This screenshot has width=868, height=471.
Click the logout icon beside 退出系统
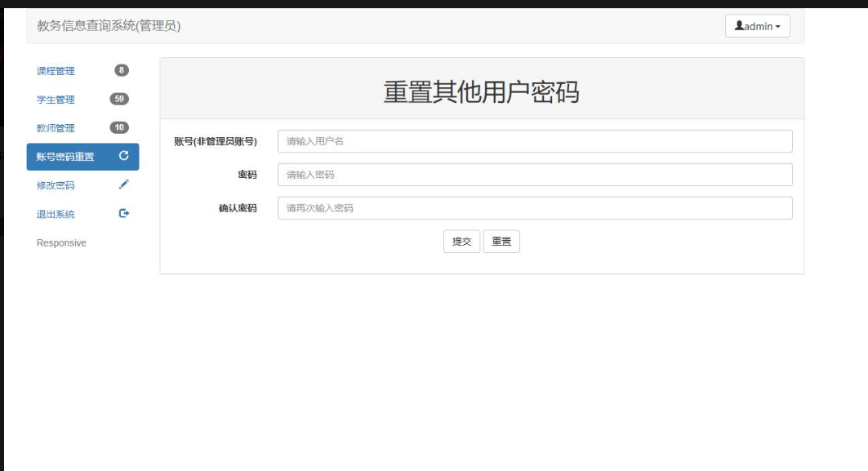point(124,213)
